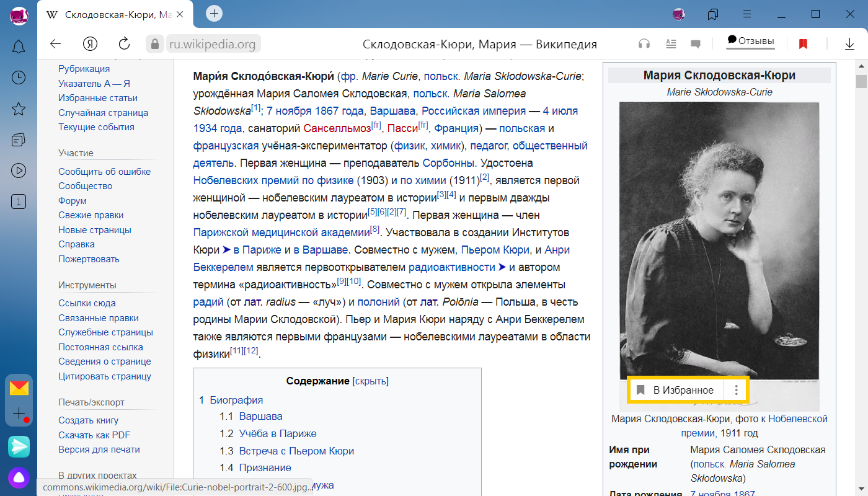
Task: Click the Отзывы reviews button
Action: pos(751,41)
